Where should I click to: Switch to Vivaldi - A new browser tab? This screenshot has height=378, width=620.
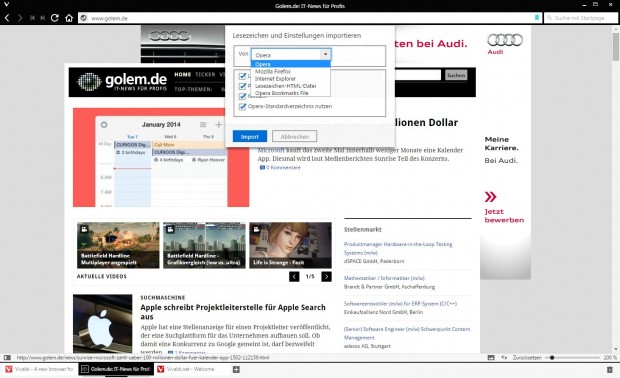coord(40,369)
